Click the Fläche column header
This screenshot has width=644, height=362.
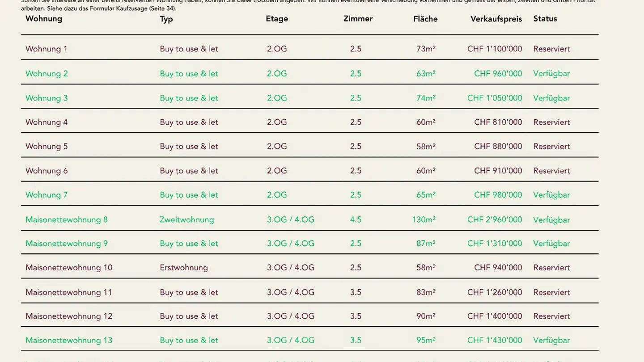425,19
